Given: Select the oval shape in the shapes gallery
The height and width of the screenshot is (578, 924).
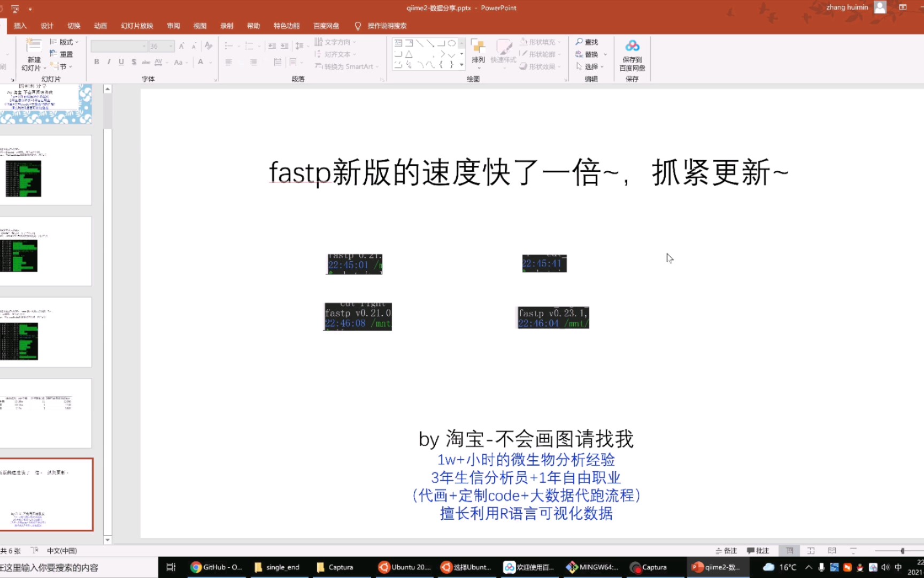Looking at the screenshot, I should [x=452, y=43].
